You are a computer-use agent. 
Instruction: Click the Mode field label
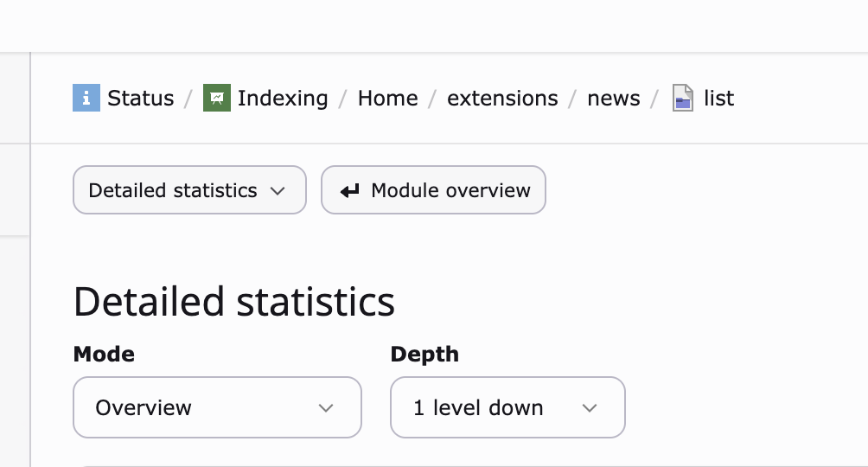pyautogui.click(x=104, y=354)
